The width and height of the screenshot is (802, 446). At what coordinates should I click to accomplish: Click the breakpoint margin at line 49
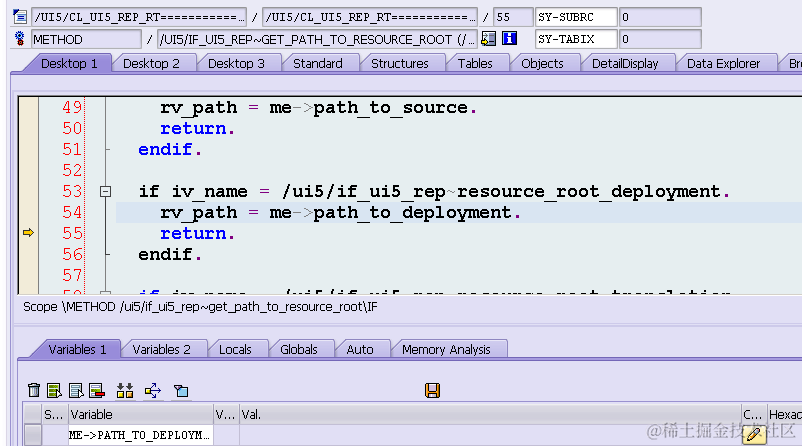[x=28, y=107]
